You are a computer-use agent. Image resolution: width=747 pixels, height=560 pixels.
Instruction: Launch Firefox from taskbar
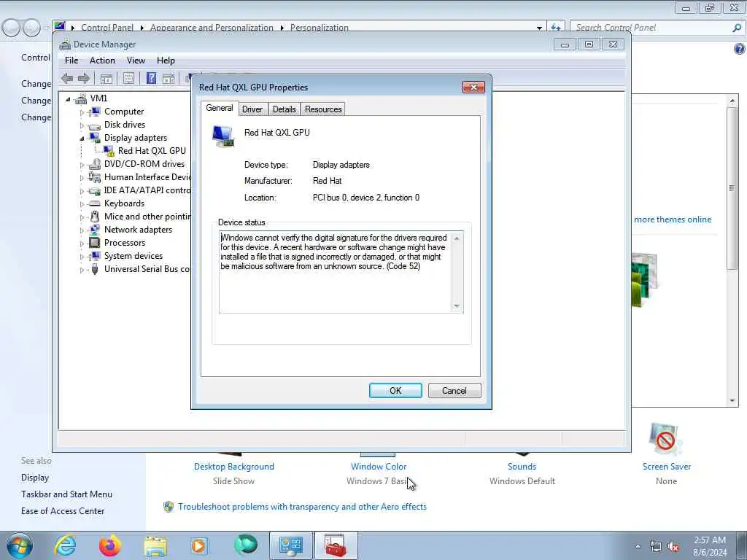[109, 545]
